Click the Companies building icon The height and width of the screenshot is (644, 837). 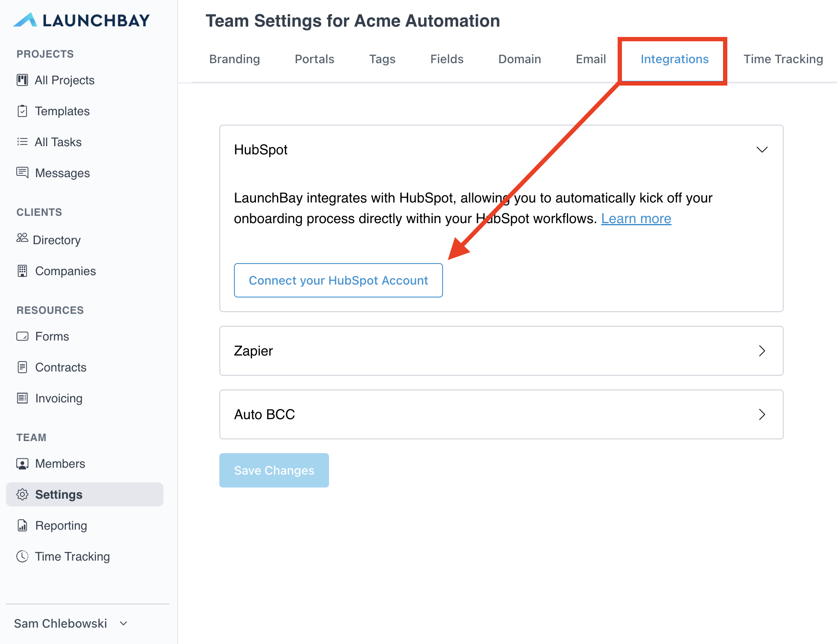pos(22,271)
